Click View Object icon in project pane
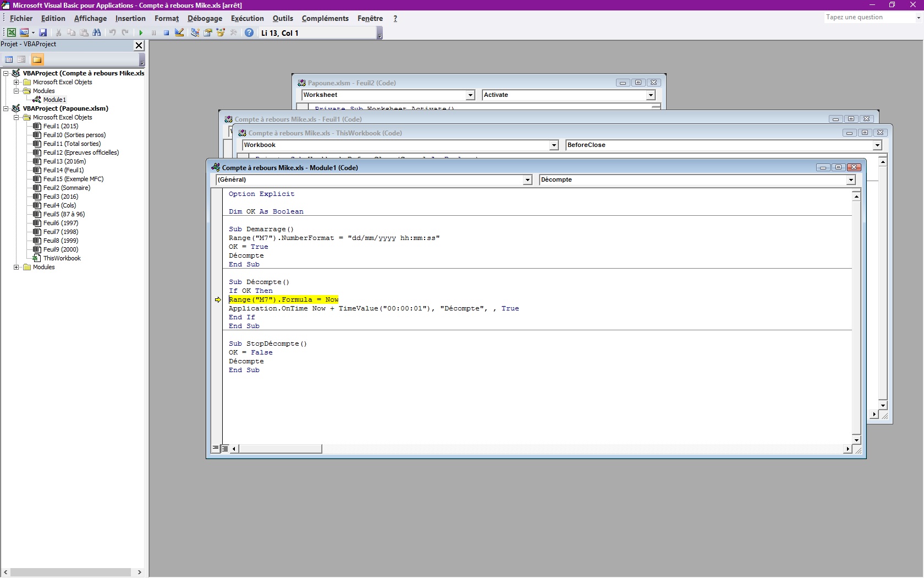924x578 pixels. (x=21, y=59)
